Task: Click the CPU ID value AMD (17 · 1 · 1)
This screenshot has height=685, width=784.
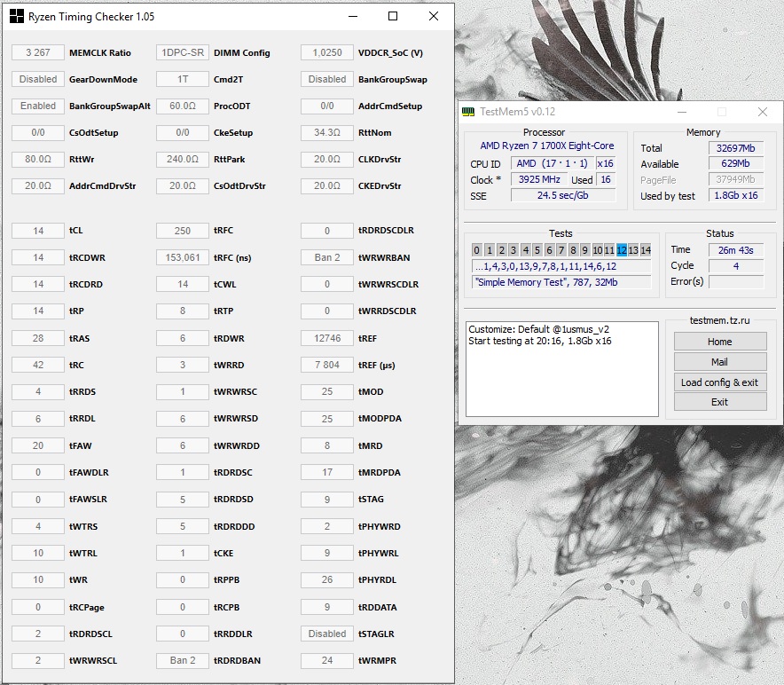Action: click(552, 163)
